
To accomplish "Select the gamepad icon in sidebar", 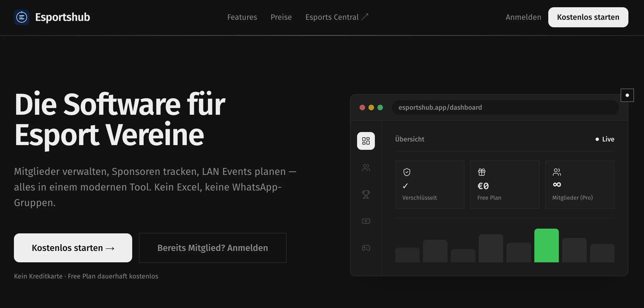I will [x=366, y=248].
